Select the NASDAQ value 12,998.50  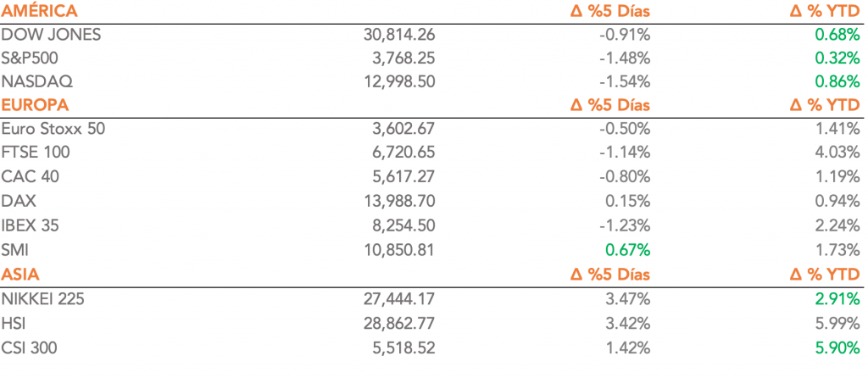398,82
